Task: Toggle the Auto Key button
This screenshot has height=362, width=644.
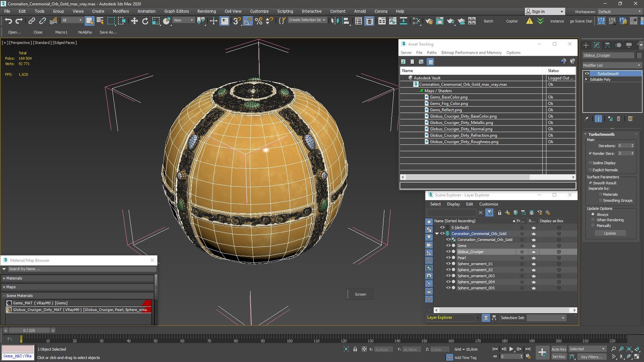Action: tap(558, 349)
